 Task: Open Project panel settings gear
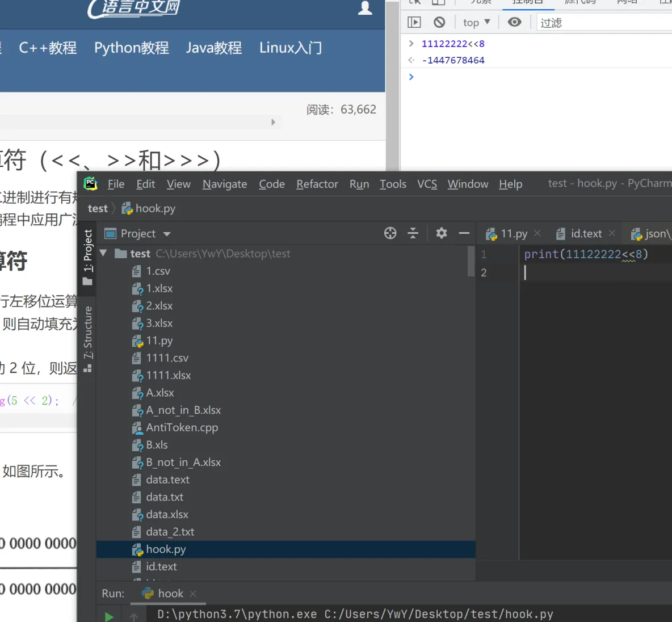[x=442, y=233]
